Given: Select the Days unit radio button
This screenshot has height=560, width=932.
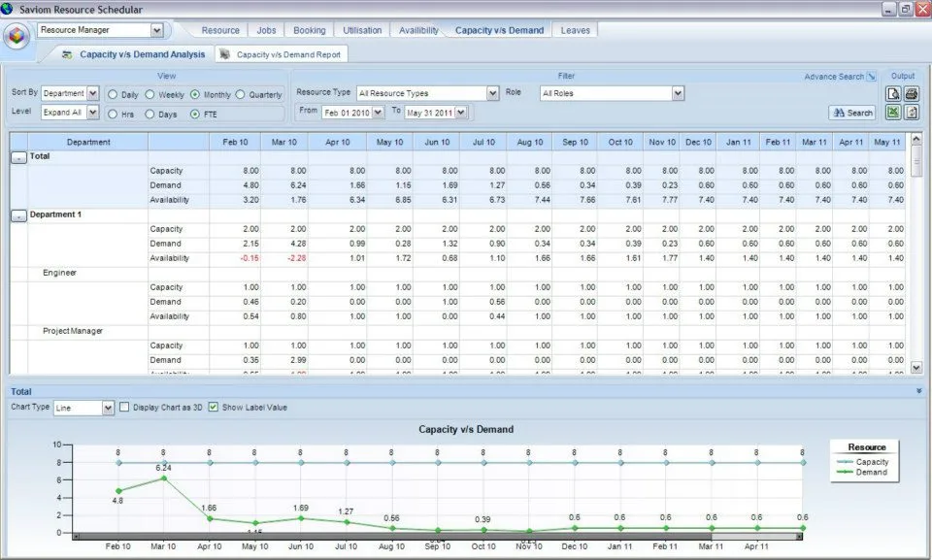Looking at the screenshot, I should pyautogui.click(x=150, y=115).
